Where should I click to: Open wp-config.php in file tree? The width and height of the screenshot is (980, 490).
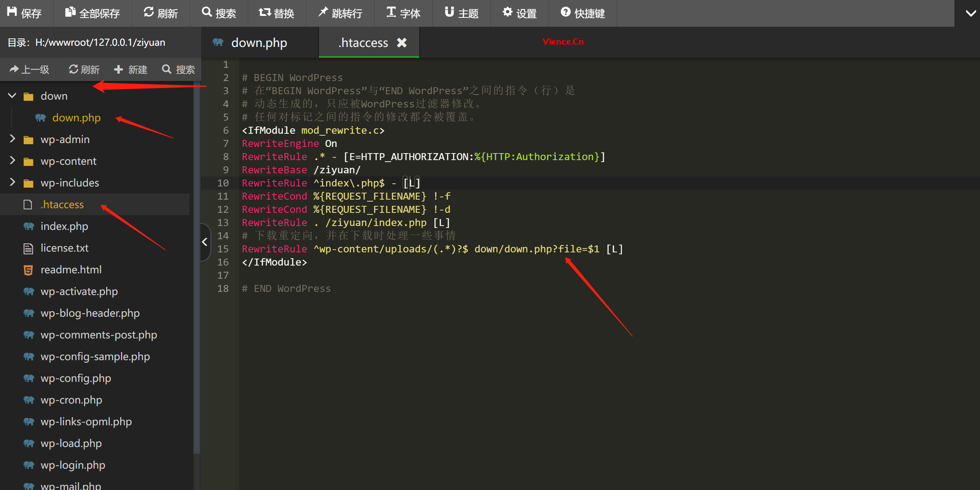click(76, 378)
